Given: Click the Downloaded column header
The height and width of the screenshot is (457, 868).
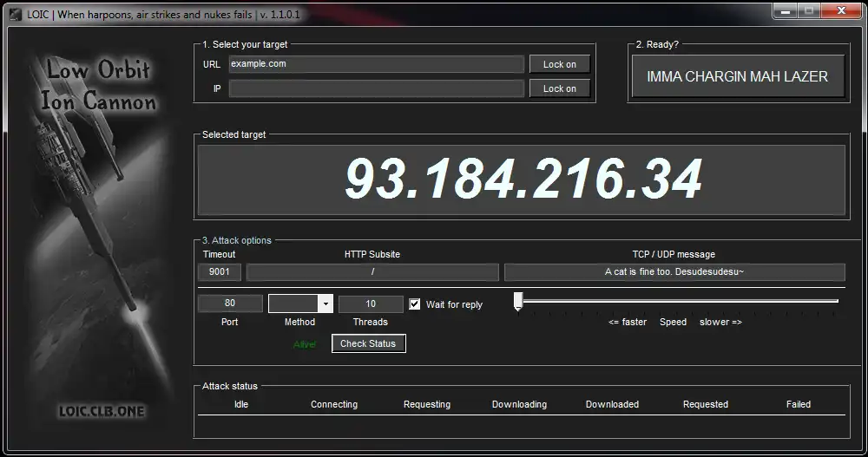Looking at the screenshot, I should tap(612, 404).
